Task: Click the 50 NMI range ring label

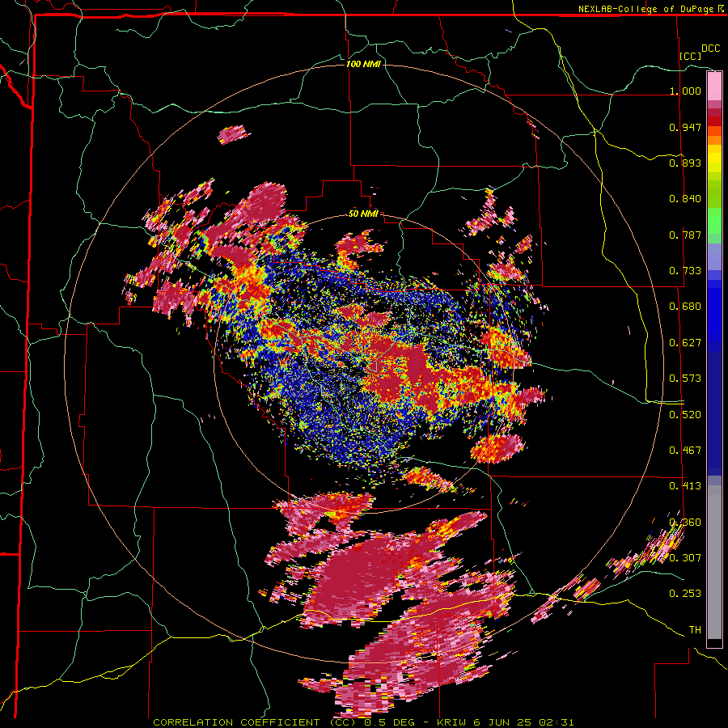Action: click(x=363, y=214)
